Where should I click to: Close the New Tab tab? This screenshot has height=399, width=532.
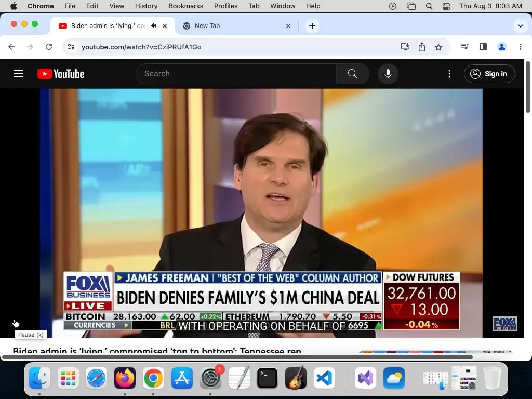(x=288, y=26)
